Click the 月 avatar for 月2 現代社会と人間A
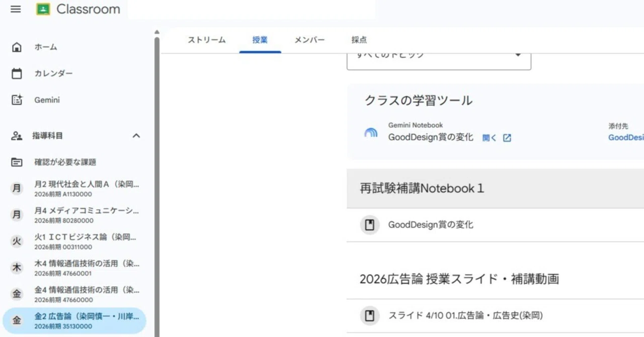This screenshot has width=644, height=337. point(17,189)
